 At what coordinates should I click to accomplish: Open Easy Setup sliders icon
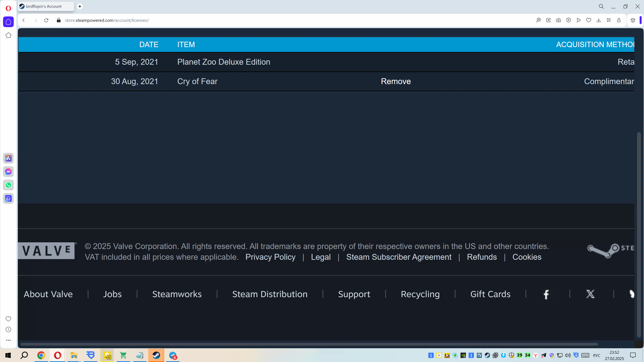[x=609, y=20]
